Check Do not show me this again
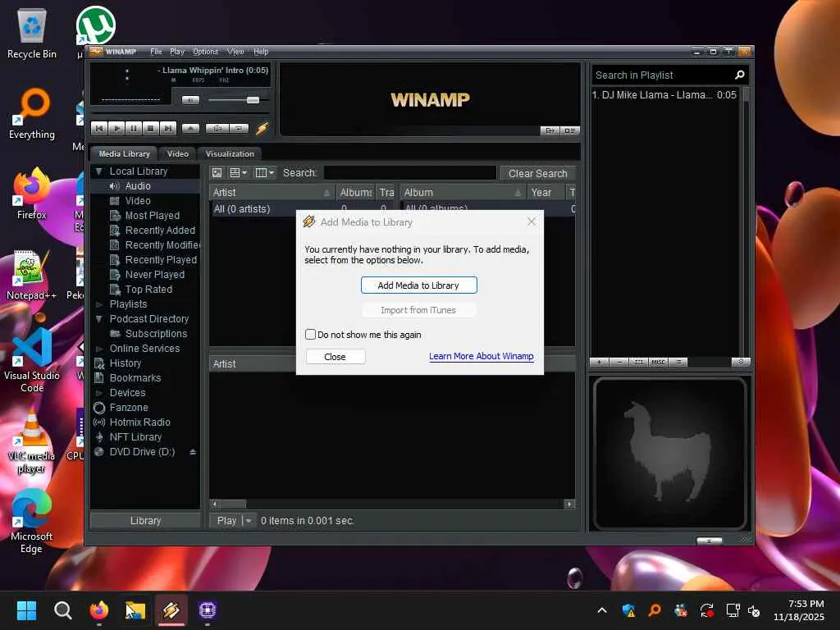The width and height of the screenshot is (840, 630). tap(310, 335)
